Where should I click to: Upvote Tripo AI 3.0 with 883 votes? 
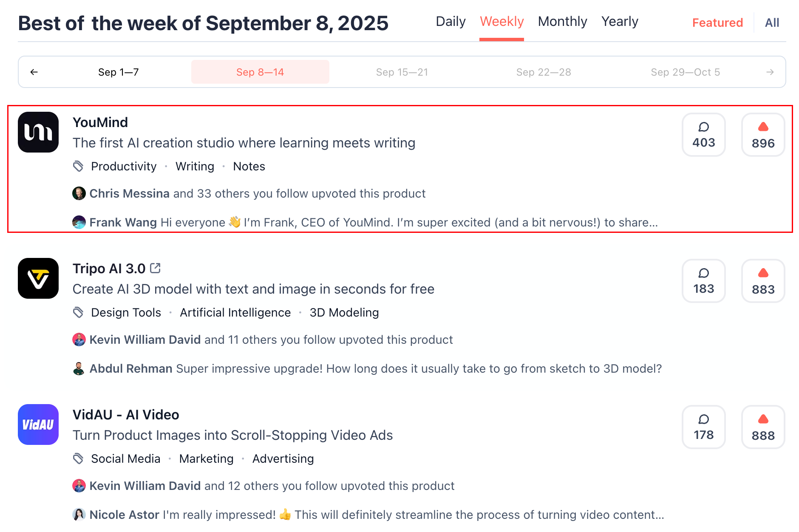click(763, 281)
